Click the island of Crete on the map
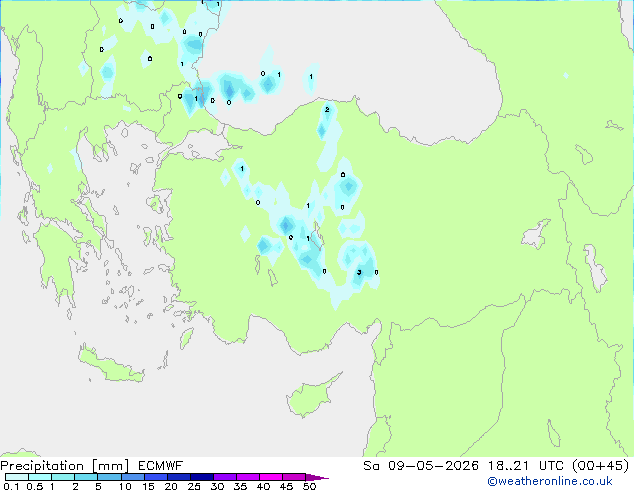Image resolution: width=634 pixels, height=490 pixels. click(110, 365)
